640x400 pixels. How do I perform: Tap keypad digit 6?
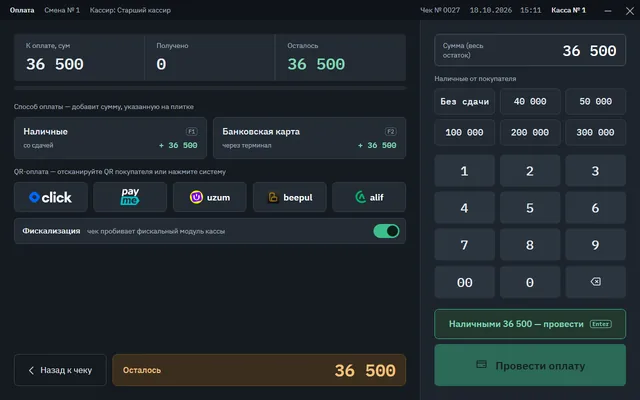596,208
